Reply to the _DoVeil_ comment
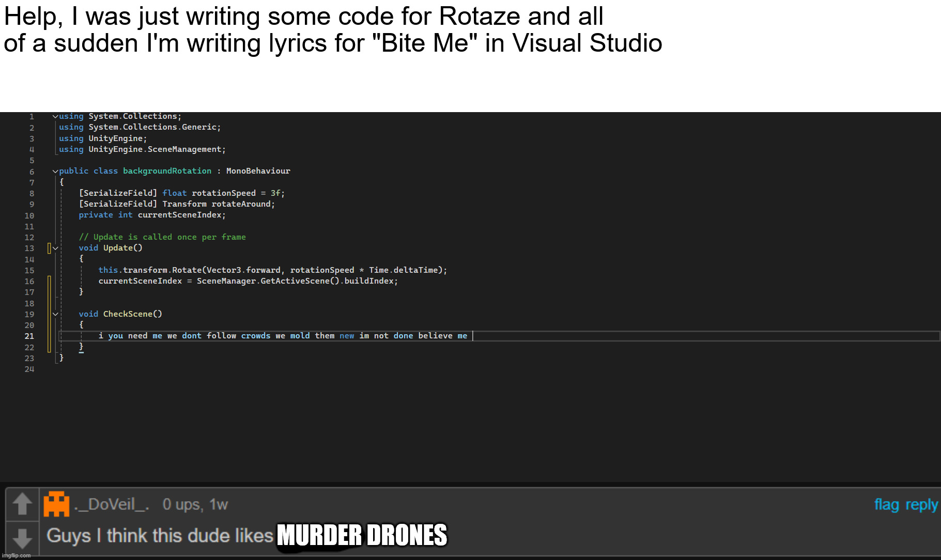941x560 pixels. click(921, 505)
